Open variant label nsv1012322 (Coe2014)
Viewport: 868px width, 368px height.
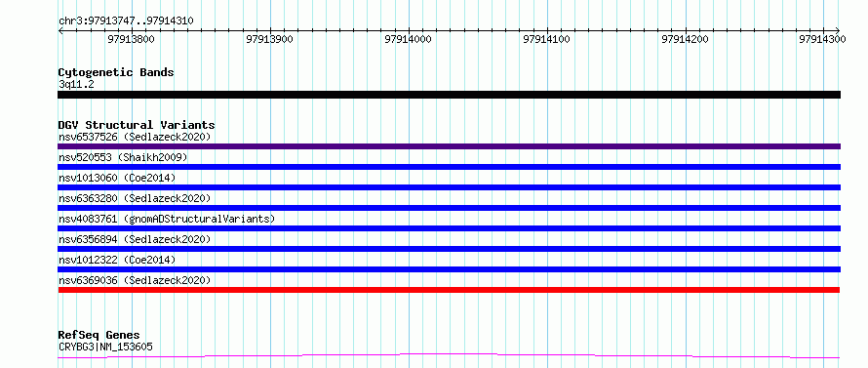[117, 260]
